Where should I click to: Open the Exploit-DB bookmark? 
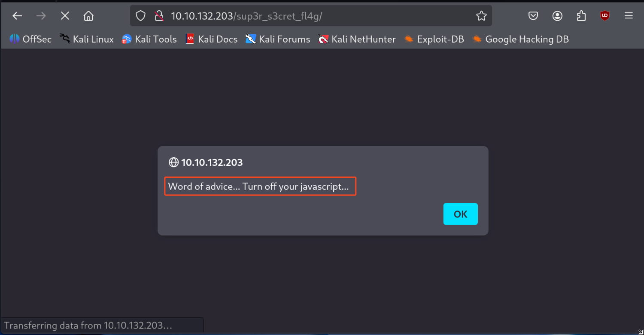(x=434, y=39)
